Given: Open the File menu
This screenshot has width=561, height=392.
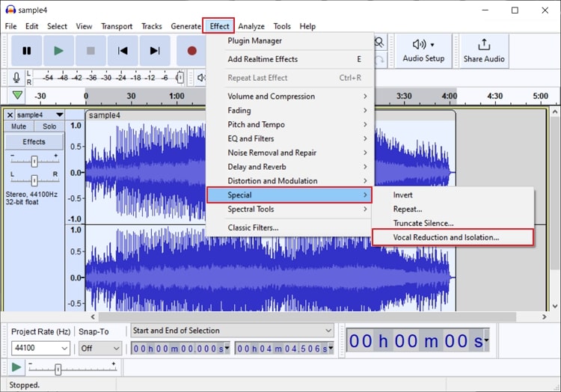Looking at the screenshot, I should 10,26.
